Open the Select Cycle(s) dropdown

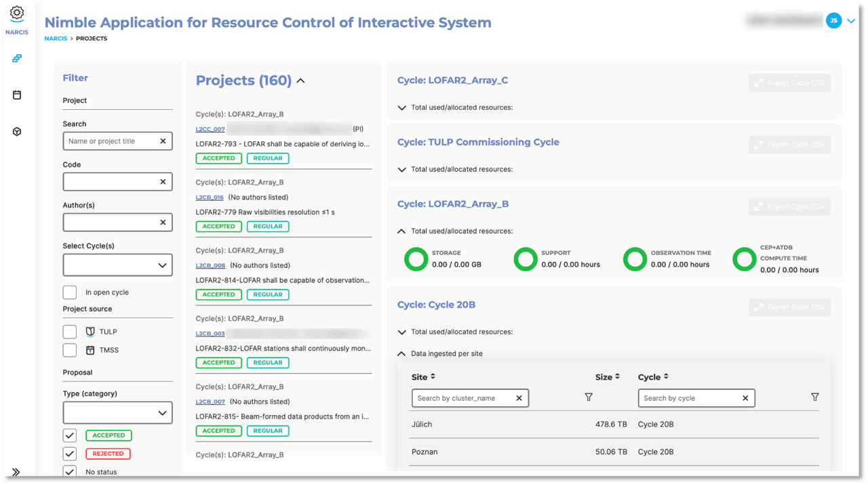tap(117, 265)
